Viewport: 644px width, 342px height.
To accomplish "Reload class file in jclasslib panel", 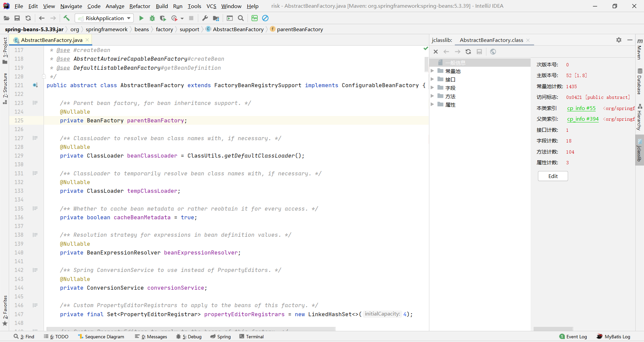I will (x=468, y=52).
